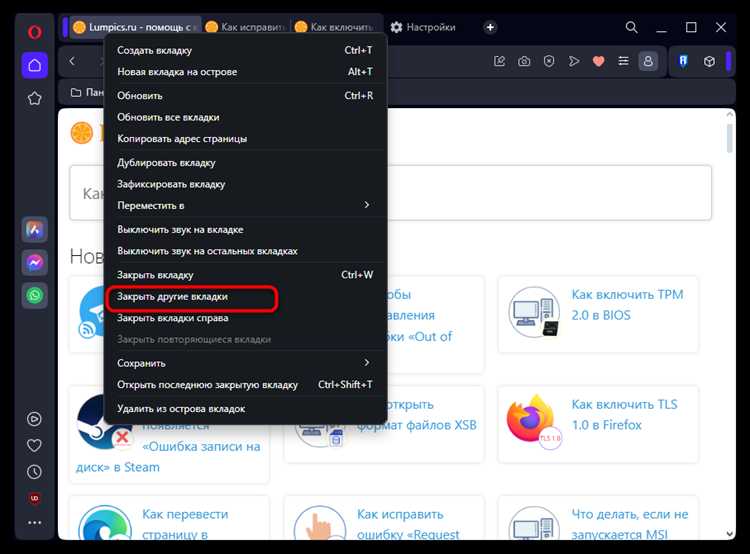Click the Bitwarden extension icon

tap(684, 61)
